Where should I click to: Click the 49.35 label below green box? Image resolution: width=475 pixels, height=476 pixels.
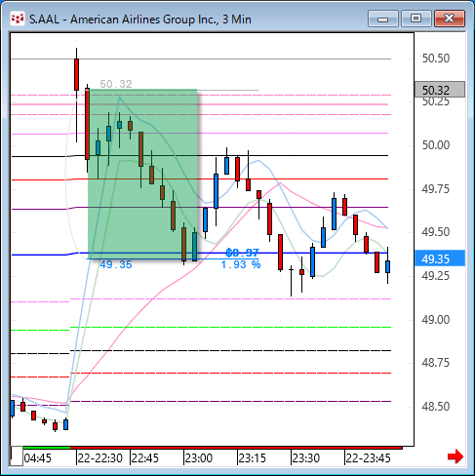[116, 264]
